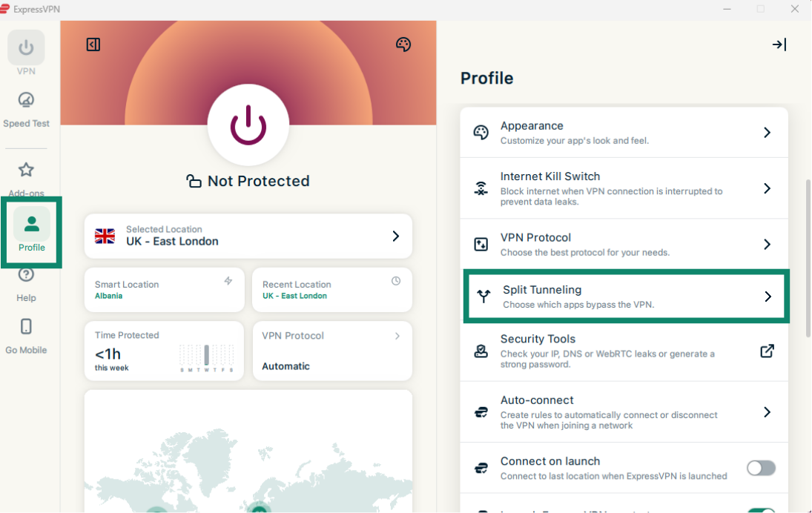This screenshot has height=513, width=812.
Task: Select Smart Location Albania card
Action: [x=164, y=290]
